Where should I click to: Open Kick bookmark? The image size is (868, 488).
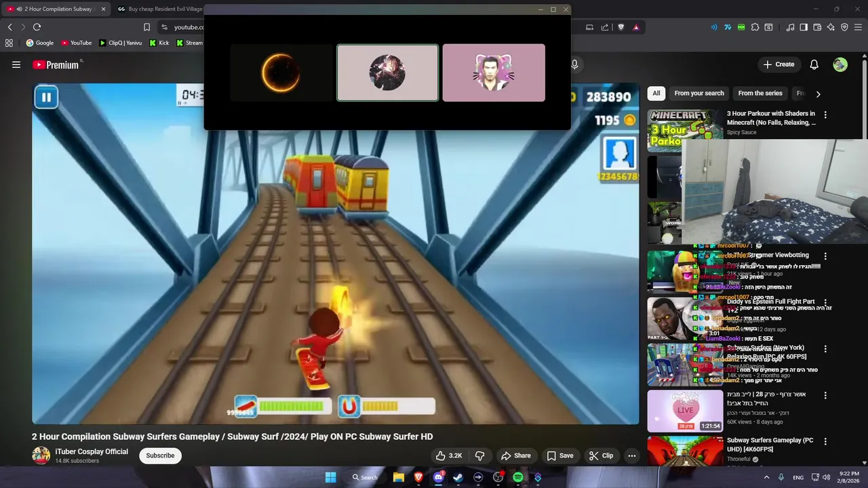(159, 43)
